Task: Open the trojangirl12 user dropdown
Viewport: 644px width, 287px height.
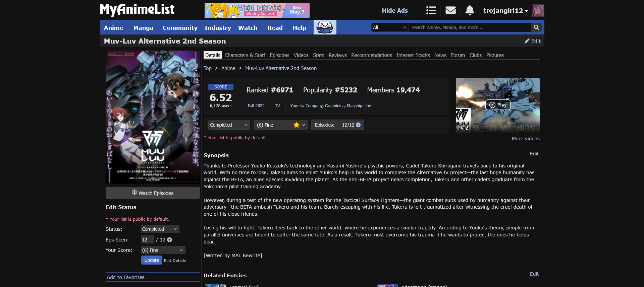Action: pyautogui.click(x=506, y=10)
